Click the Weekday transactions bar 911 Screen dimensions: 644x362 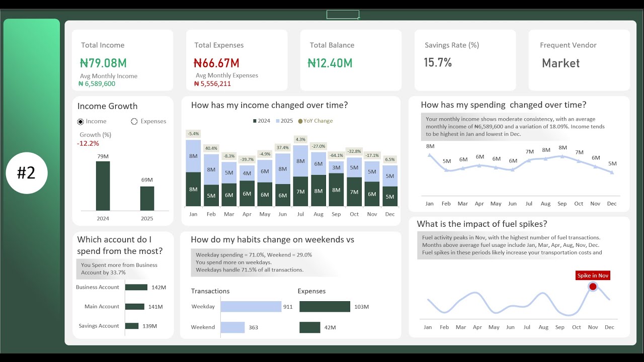251,307
